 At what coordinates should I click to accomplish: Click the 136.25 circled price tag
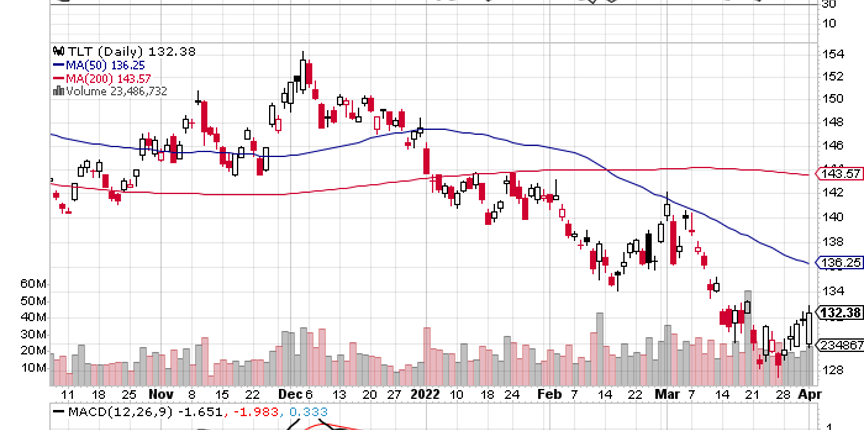839,263
